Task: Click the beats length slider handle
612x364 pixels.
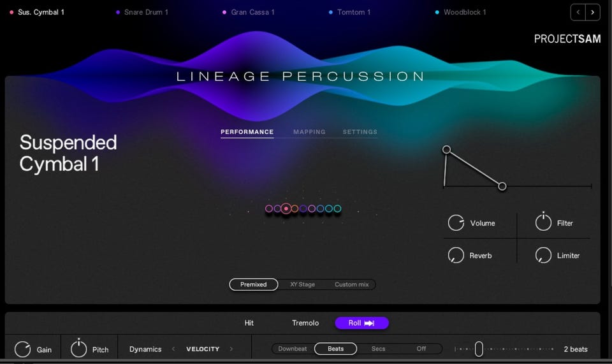Action: 479,349
